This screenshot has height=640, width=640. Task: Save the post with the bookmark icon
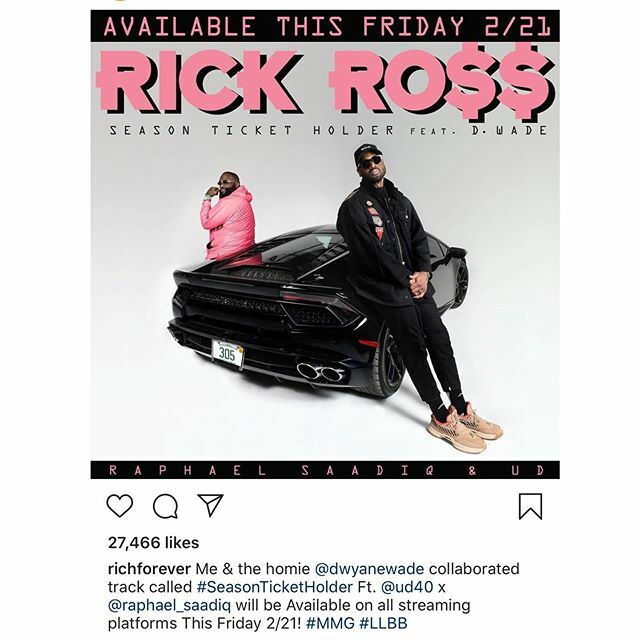530,506
